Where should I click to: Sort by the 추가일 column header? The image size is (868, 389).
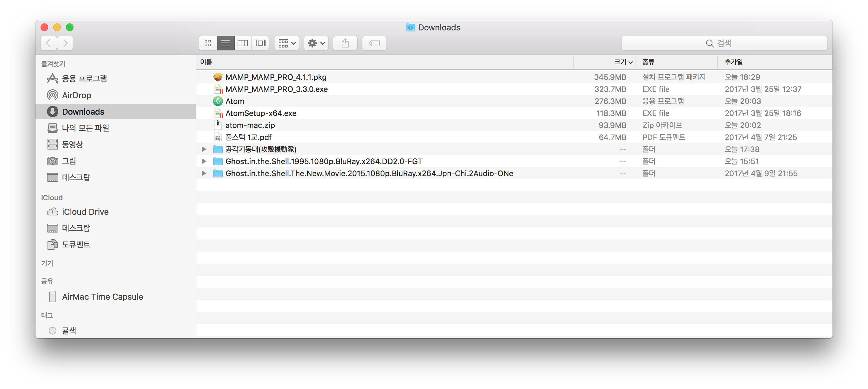[x=775, y=62]
